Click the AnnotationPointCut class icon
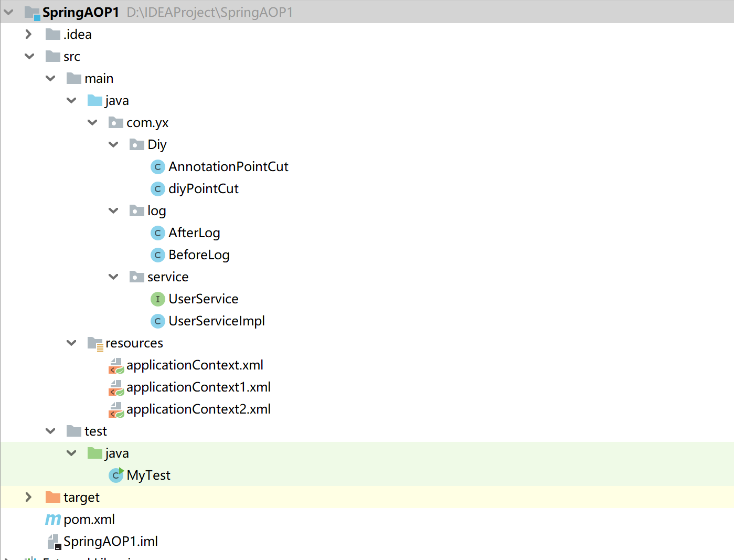The width and height of the screenshot is (734, 560). 158,167
